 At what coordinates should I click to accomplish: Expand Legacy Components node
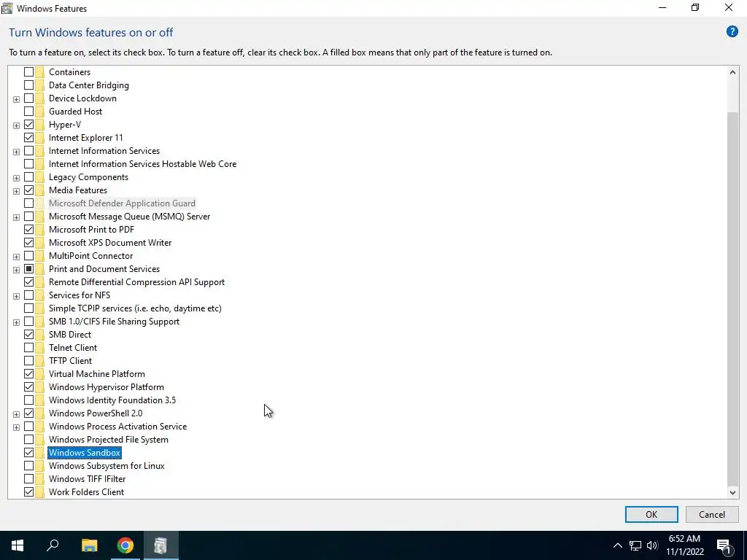click(16, 178)
